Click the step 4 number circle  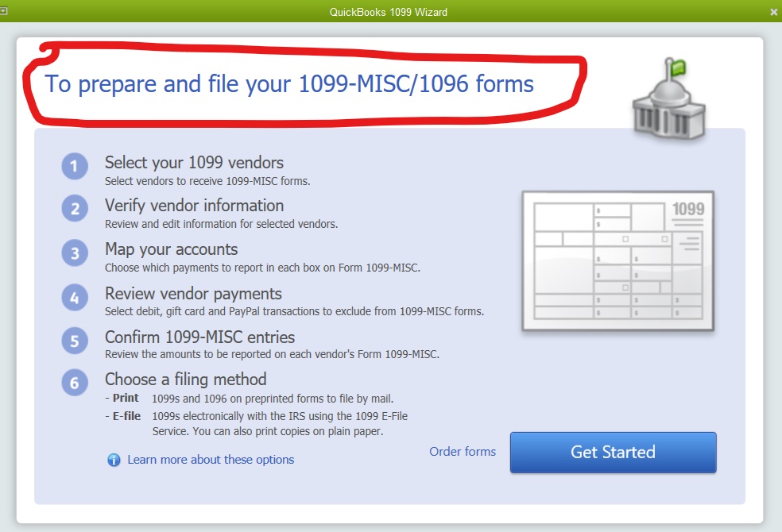[x=75, y=298]
